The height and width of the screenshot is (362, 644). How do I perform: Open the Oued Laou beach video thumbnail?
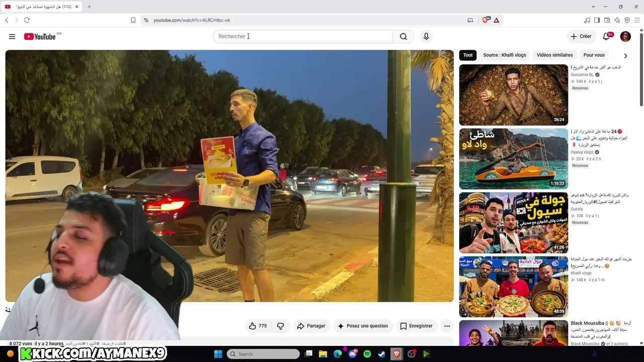[513, 159]
